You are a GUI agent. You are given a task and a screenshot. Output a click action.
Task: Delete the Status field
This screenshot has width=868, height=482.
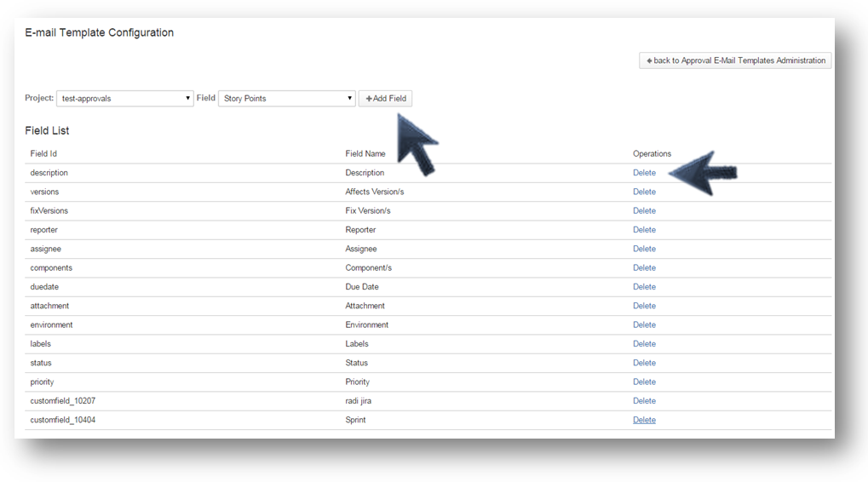coord(644,363)
